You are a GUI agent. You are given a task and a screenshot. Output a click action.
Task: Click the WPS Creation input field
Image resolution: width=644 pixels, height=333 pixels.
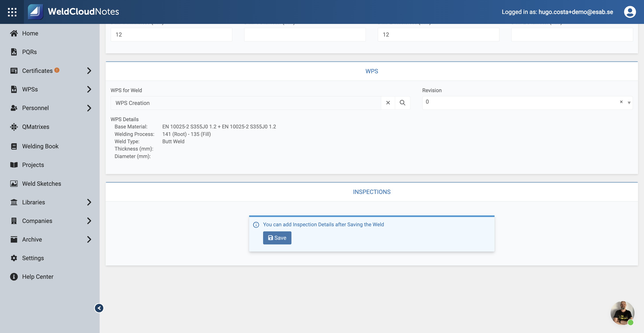pos(246,103)
